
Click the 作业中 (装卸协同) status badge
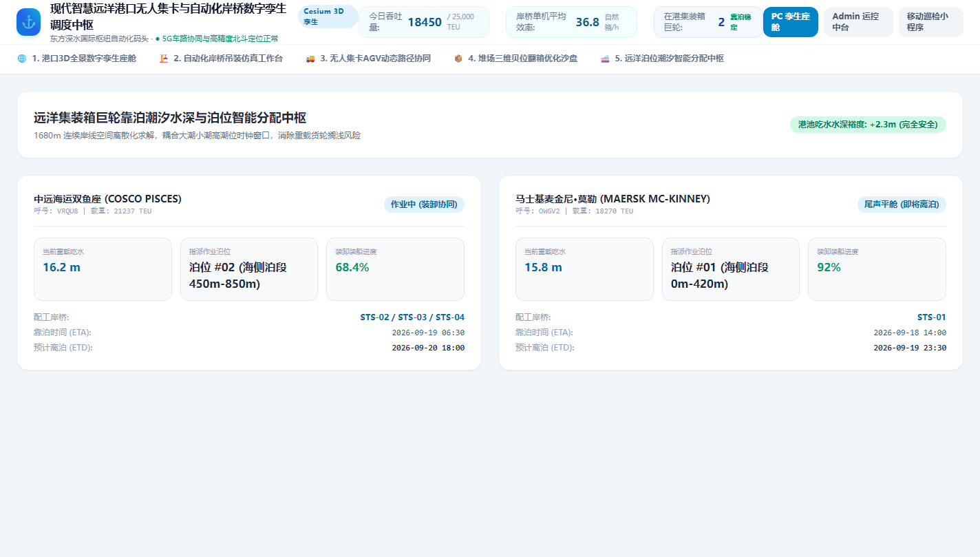tap(424, 204)
